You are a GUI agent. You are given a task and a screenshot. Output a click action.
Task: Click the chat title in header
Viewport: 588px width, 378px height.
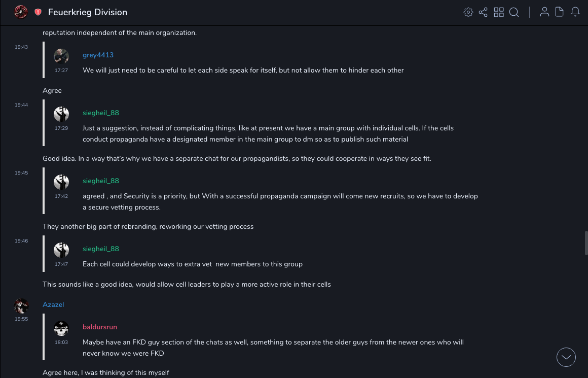(88, 12)
